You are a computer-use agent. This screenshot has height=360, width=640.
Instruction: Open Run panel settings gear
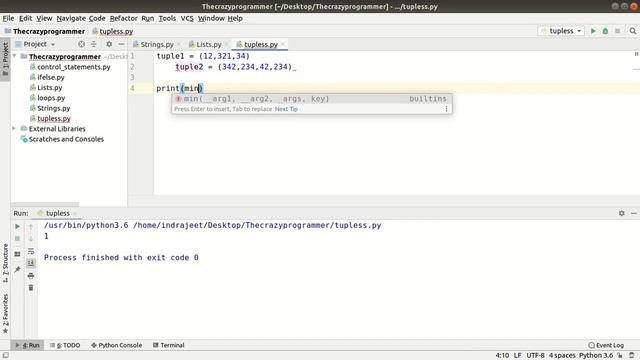click(x=621, y=213)
